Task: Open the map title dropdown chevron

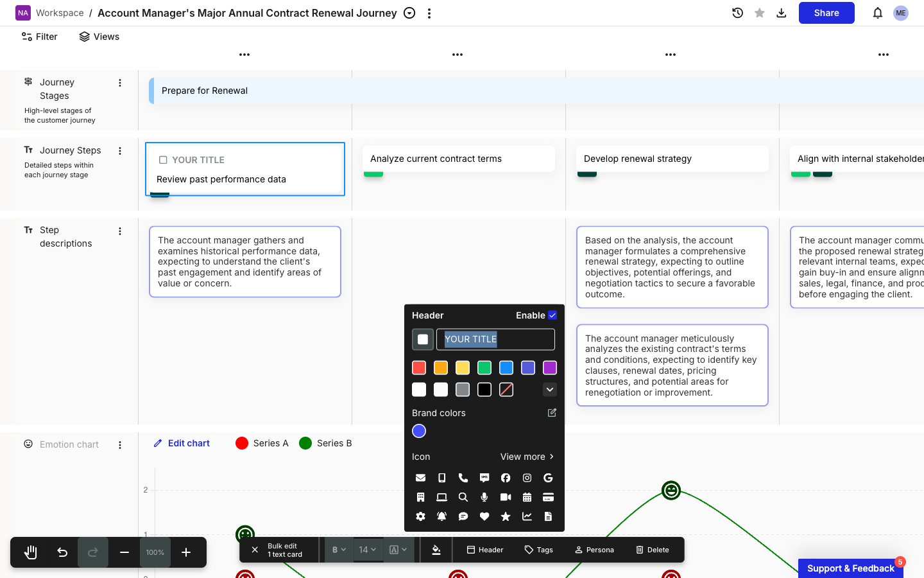Action: [x=409, y=13]
